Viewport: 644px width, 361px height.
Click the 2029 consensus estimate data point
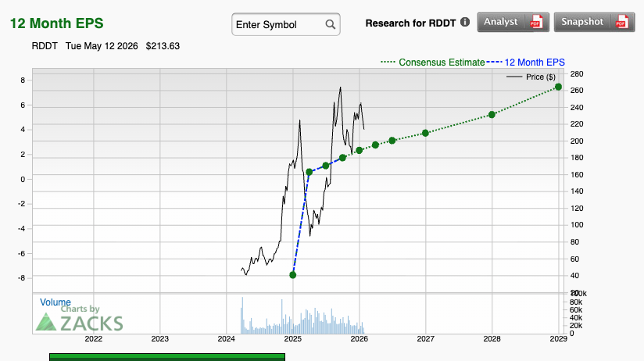(x=558, y=87)
